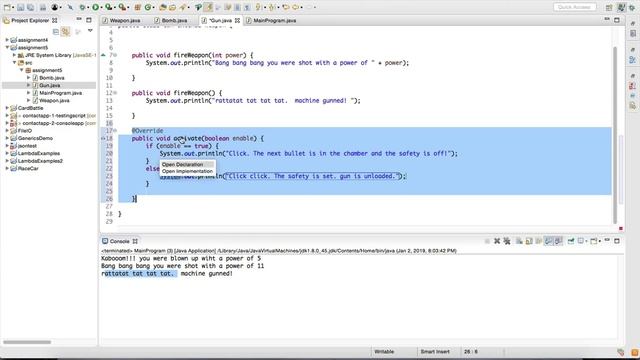Click Clear Console icon
640x360 pixels.
point(519,241)
